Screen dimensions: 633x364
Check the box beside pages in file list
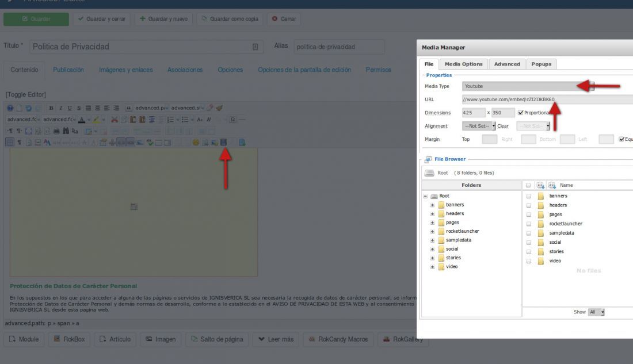(x=528, y=214)
